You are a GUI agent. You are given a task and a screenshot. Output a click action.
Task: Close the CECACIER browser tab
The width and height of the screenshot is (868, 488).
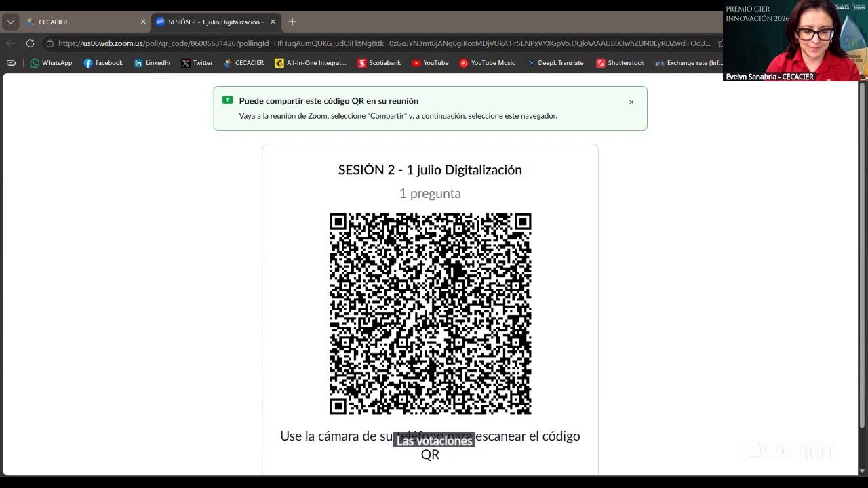(143, 22)
